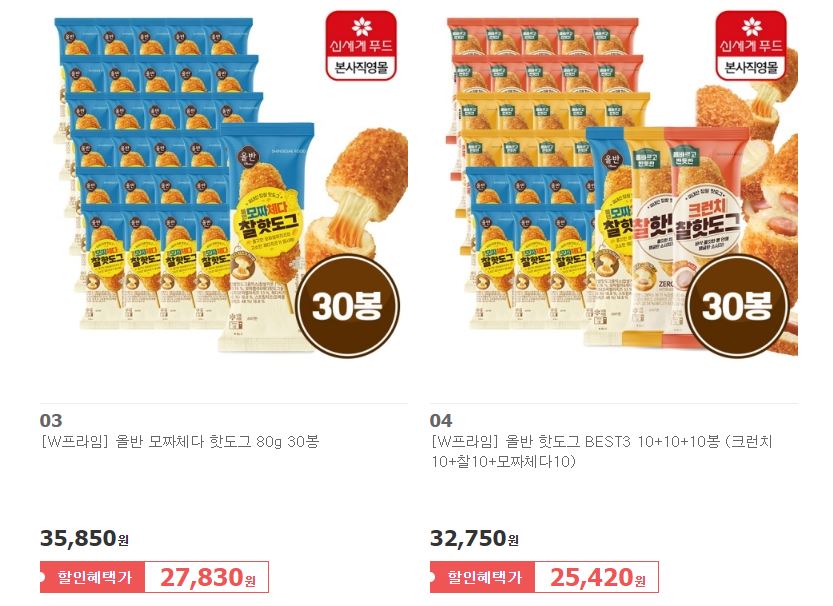Click the 할인혜택가 label under product 03
The height and width of the screenshot is (606, 833).
click(93, 577)
